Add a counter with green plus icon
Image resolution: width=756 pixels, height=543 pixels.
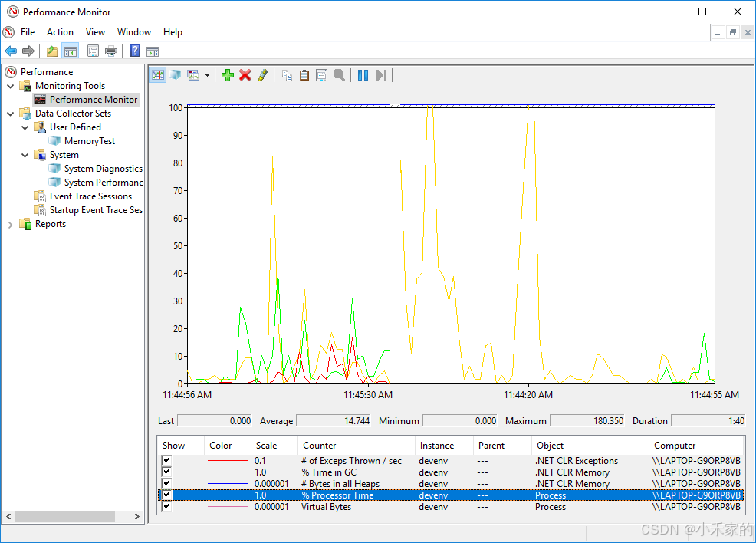click(228, 75)
